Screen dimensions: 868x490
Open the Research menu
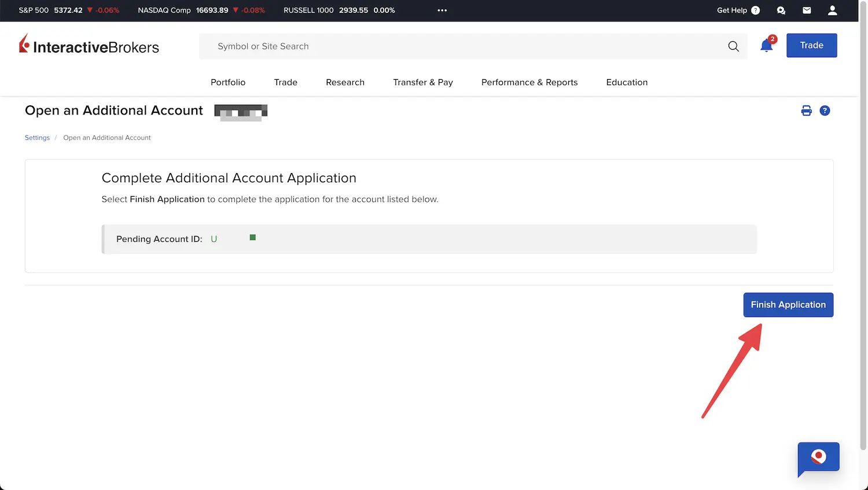(345, 82)
